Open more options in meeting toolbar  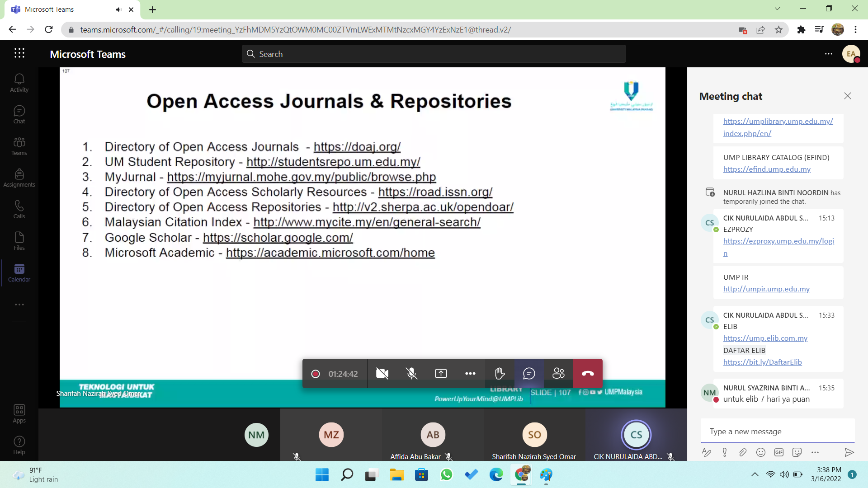click(x=470, y=374)
